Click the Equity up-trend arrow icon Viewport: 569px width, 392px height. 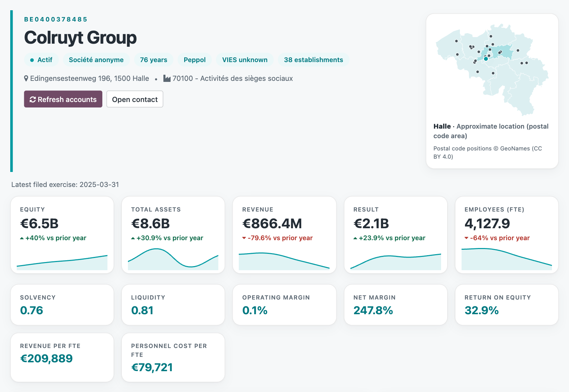(x=22, y=238)
